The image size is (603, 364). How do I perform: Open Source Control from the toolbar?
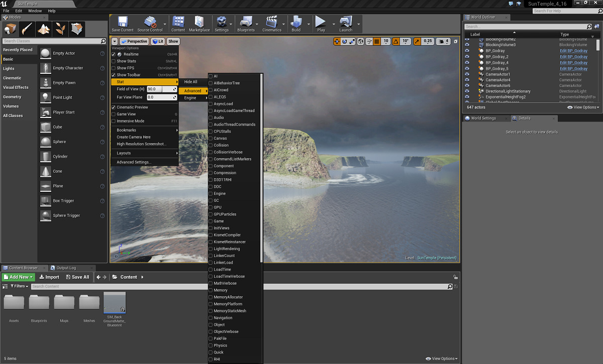pos(150,23)
